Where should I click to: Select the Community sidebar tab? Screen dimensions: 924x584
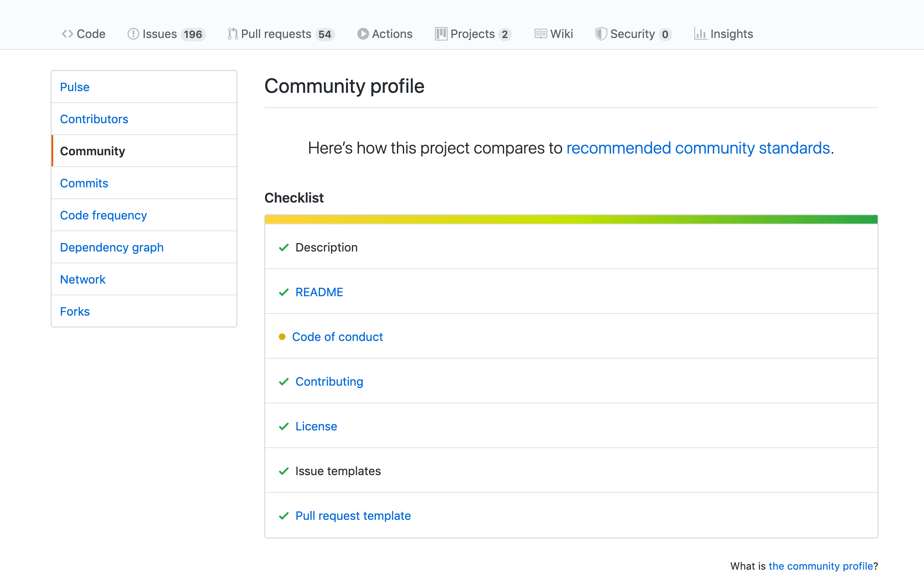coord(93,151)
